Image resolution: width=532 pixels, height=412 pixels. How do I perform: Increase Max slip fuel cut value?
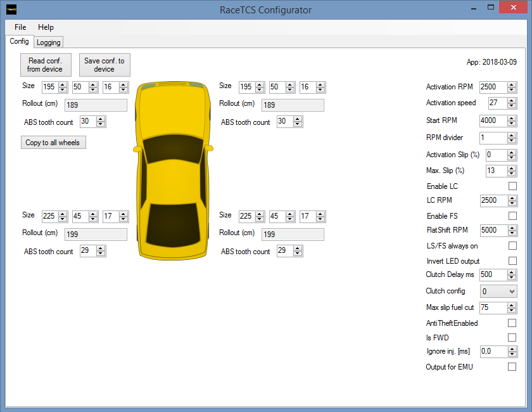pos(512,305)
